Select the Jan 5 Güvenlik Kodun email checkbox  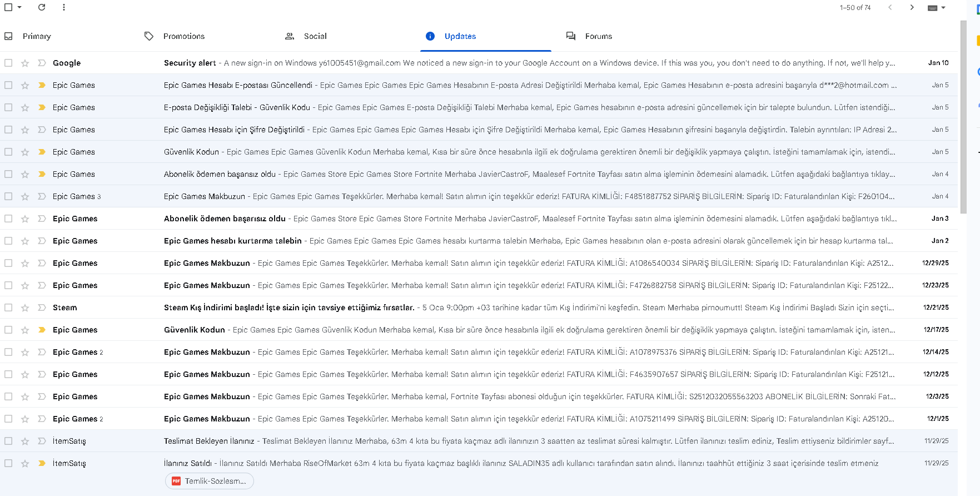(8, 152)
